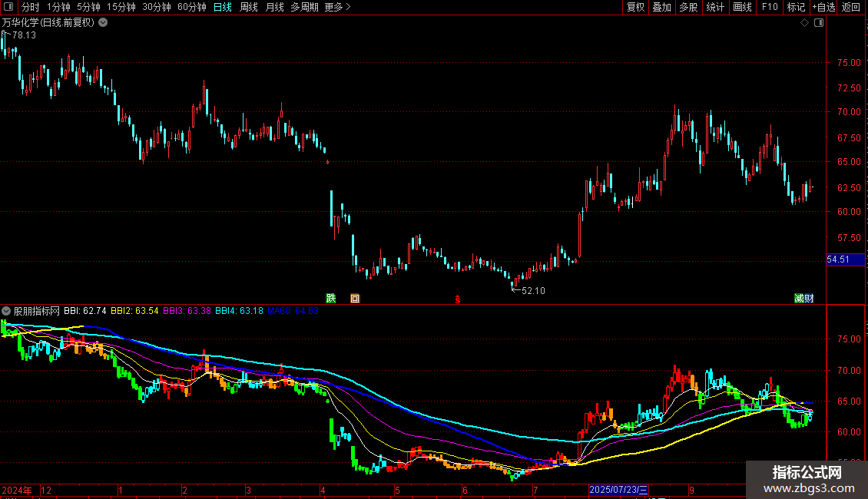This screenshot has width=868, height=499.
Task: Click the BBI4: 63.18 value
Action: tap(239, 311)
